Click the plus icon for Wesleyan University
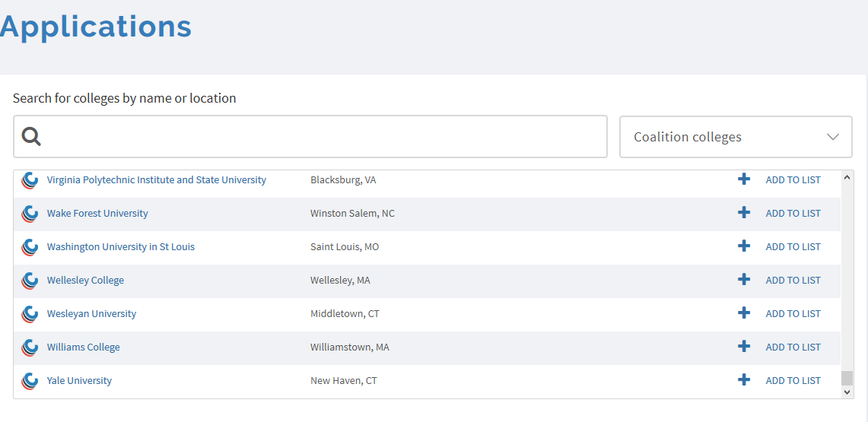 coord(744,313)
